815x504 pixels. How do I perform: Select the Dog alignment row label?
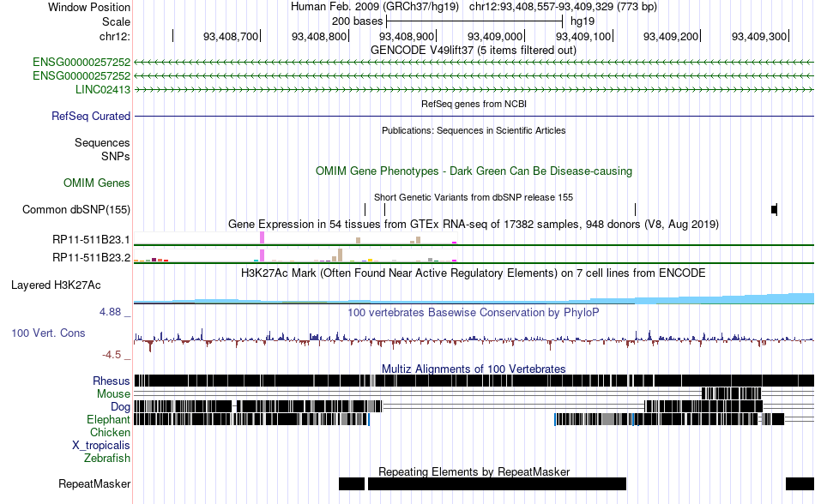120,407
